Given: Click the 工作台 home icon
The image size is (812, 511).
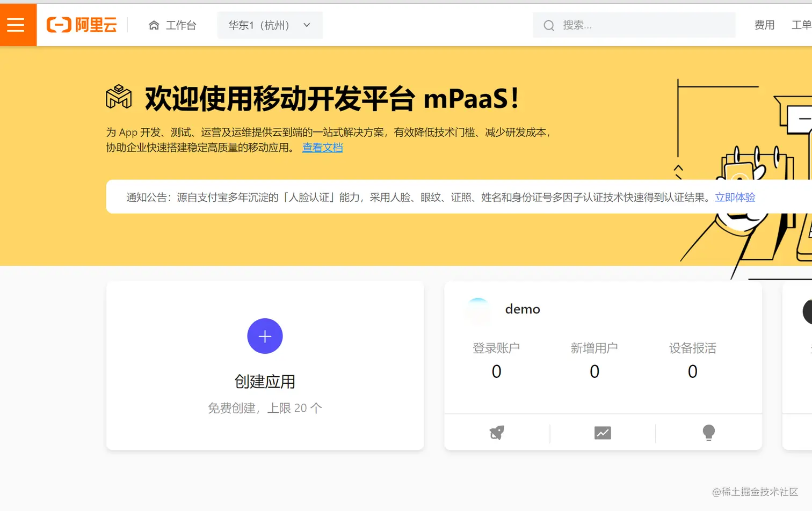Looking at the screenshot, I should click(154, 25).
